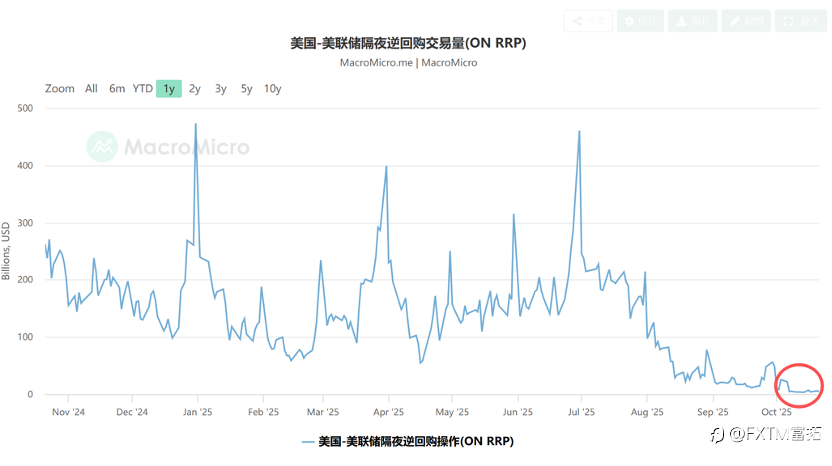Click the line's highest peak near Jan '25
The image size is (832, 466).
pyautogui.click(x=196, y=124)
